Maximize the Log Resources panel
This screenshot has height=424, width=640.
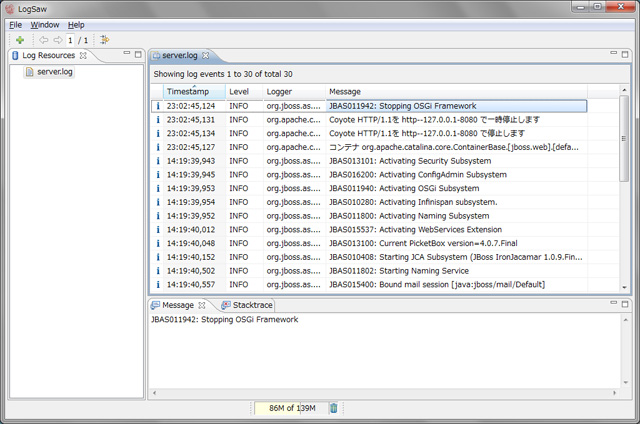pos(138,54)
